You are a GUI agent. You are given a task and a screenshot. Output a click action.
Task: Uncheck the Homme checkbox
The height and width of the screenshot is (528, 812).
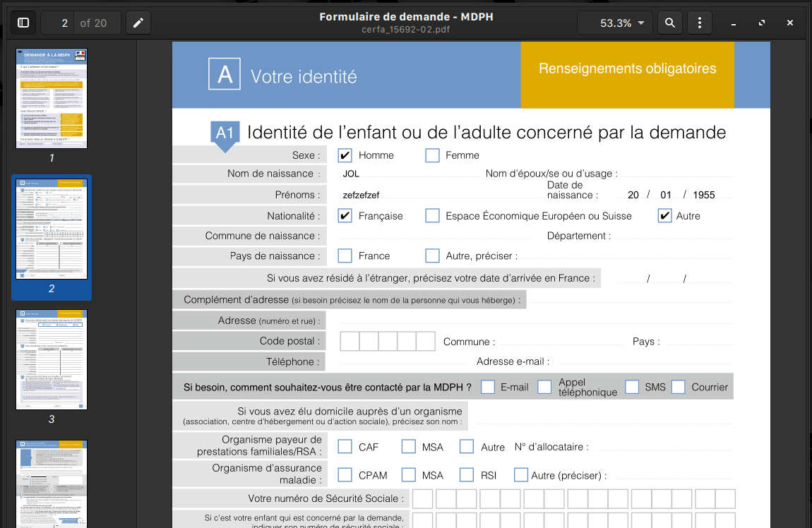coord(345,155)
